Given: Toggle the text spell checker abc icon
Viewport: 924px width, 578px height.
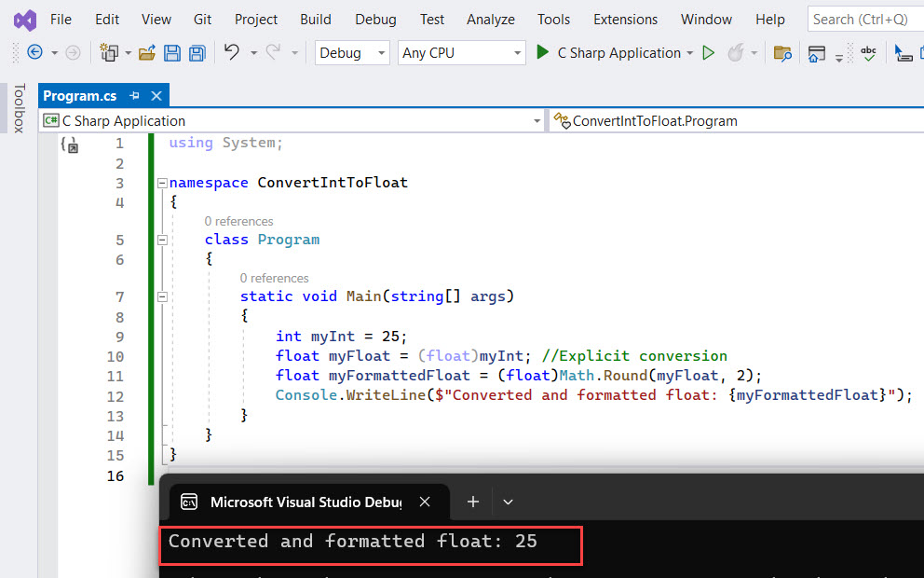Looking at the screenshot, I should click(x=867, y=53).
